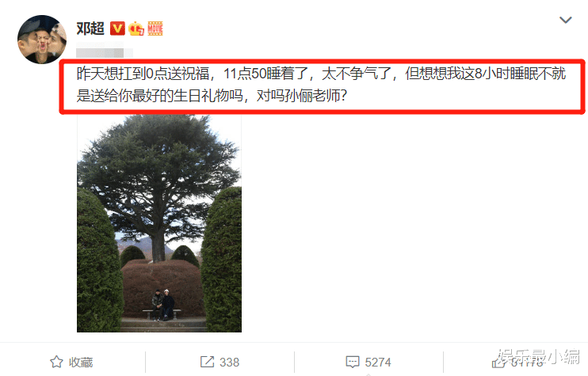Image resolution: width=588 pixels, height=376 pixels.
Task: Click the crown membership badge
Action: point(136,28)
